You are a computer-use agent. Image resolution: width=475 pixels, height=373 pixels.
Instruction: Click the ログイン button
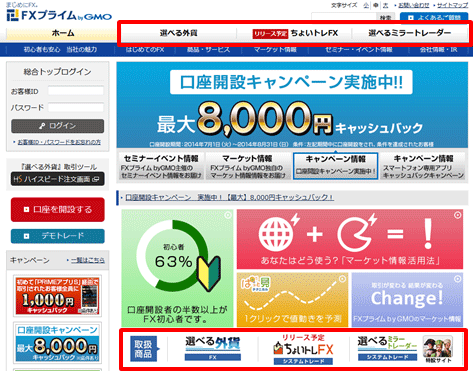coord(57,126)
